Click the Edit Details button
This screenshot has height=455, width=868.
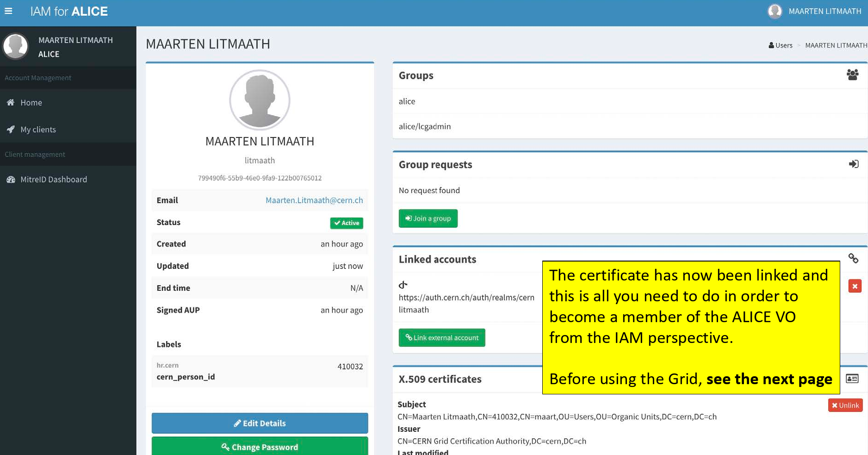coord(260,423)
